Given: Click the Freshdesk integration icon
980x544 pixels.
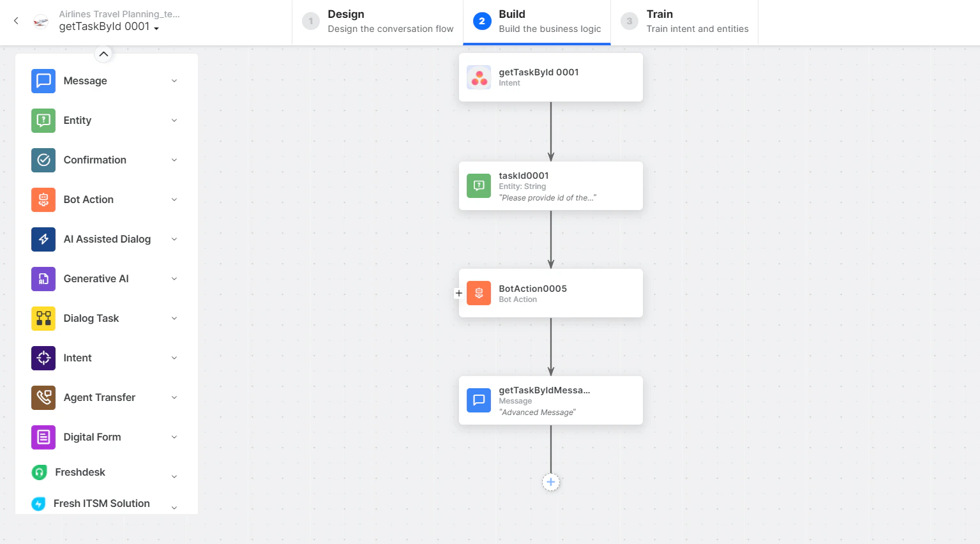Looking at the screenshot, I should point(40,472).
